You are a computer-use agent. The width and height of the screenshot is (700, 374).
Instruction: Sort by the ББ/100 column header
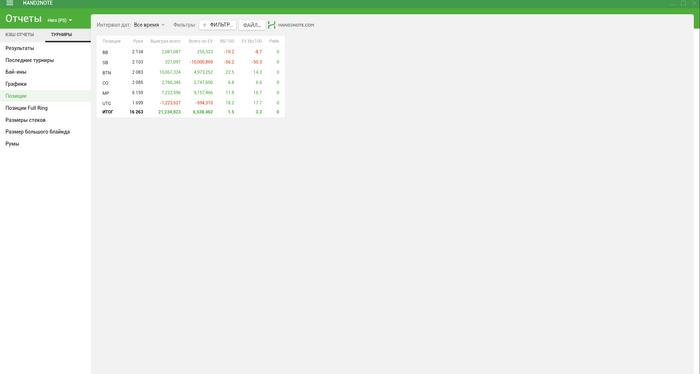pos(227,41)
